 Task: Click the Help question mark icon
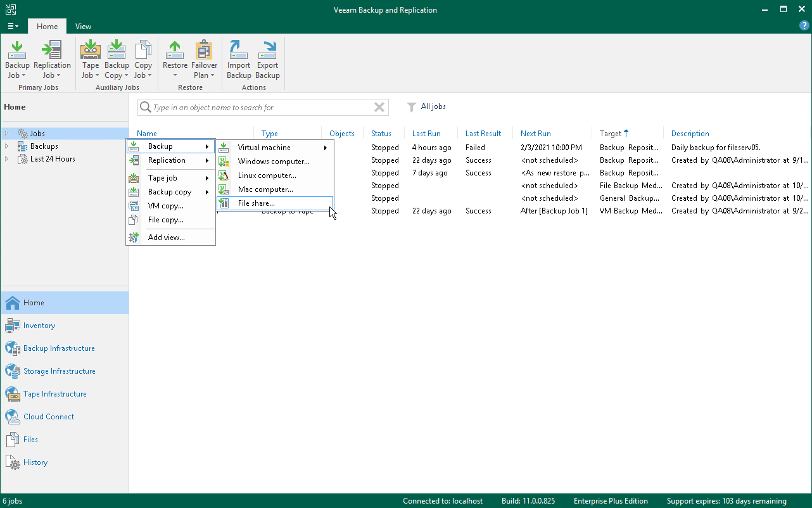pyautogui.click(x=804, y=26)
